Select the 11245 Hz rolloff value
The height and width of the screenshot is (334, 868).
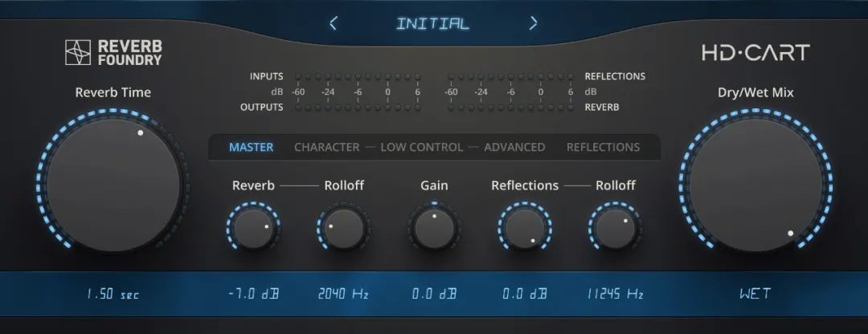pos(616,294)
